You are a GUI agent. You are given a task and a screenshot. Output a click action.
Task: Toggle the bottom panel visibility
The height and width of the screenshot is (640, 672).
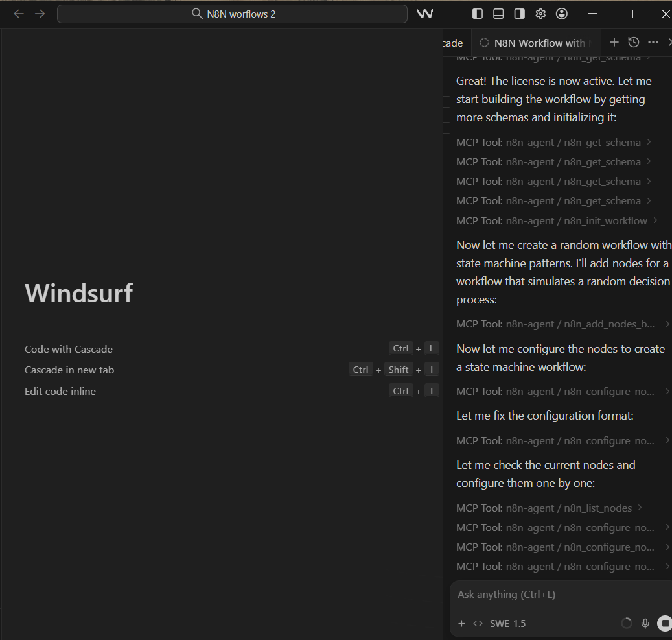coord(498,13)
